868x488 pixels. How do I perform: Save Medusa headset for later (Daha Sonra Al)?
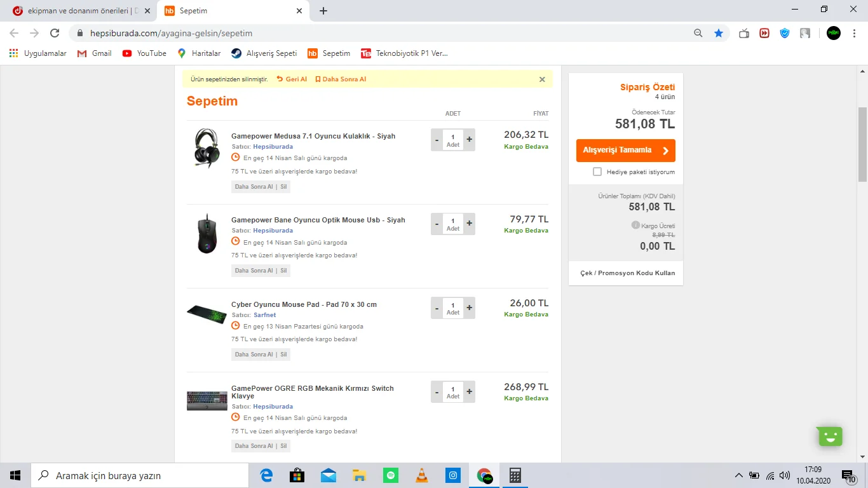point(254,187)
